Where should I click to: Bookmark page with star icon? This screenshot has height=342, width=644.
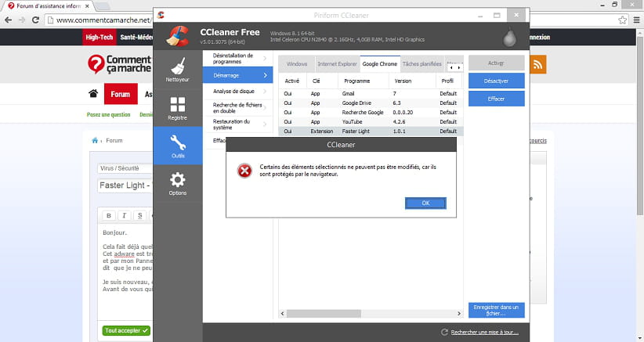click(622, 20)
